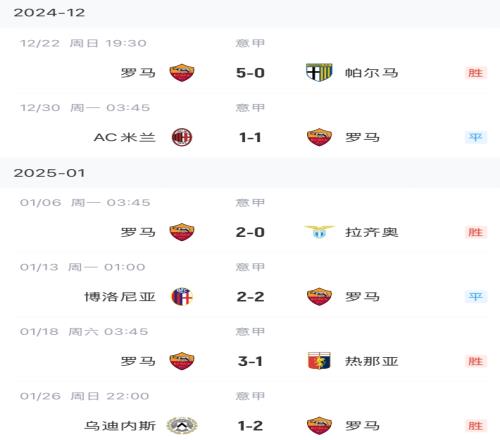Click the 平 badge on AC Milan match

[x=476, y=137]
